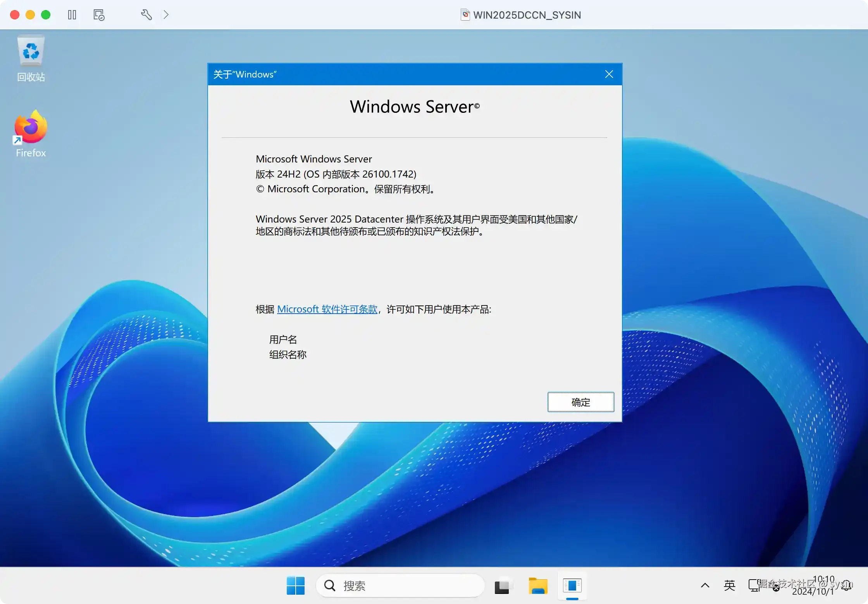The width and height of the screenshot is (868, 604).
Task: Switch input language via the 英 indicator
Action: [x=729, y=586]
